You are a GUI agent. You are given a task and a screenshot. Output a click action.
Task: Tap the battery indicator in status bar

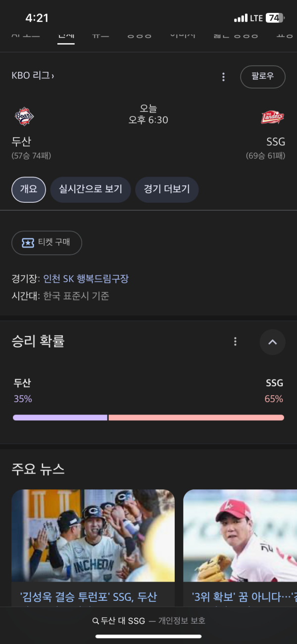275,18
